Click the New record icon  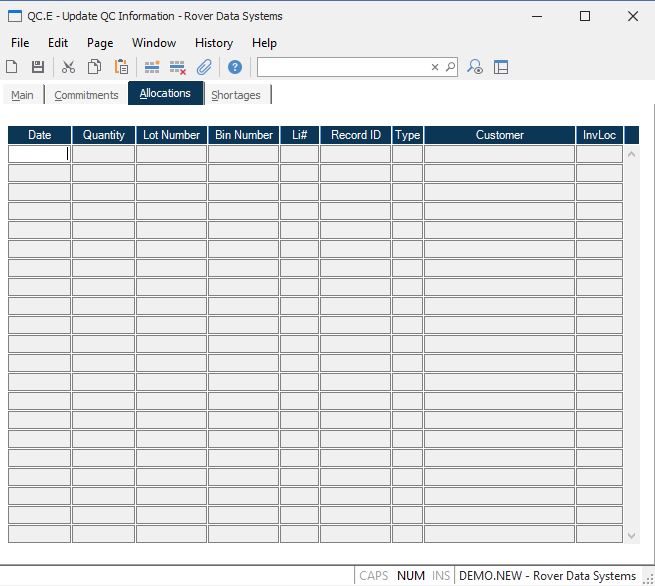12,67
